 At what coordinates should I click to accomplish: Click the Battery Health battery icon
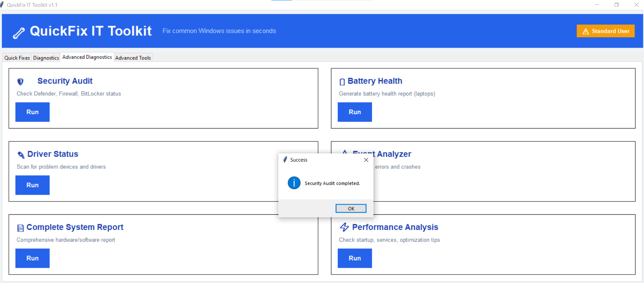coord(342,82)
